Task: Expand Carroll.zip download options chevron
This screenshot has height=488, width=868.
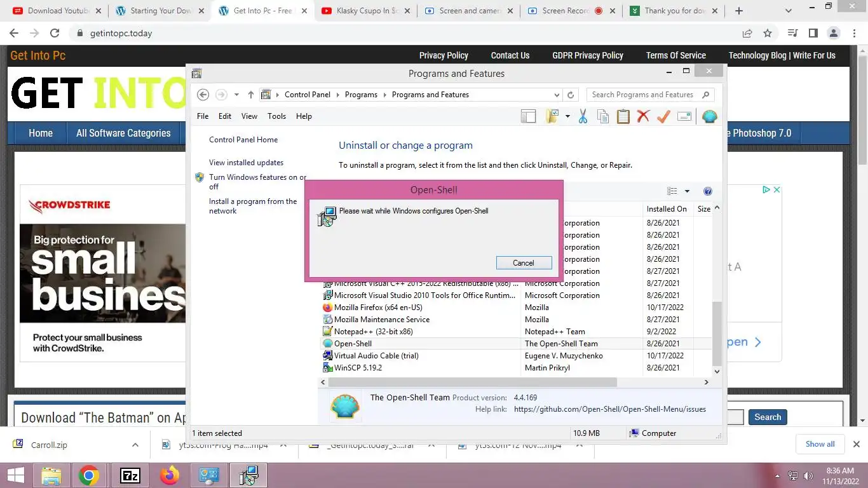Action: [135, 445]
